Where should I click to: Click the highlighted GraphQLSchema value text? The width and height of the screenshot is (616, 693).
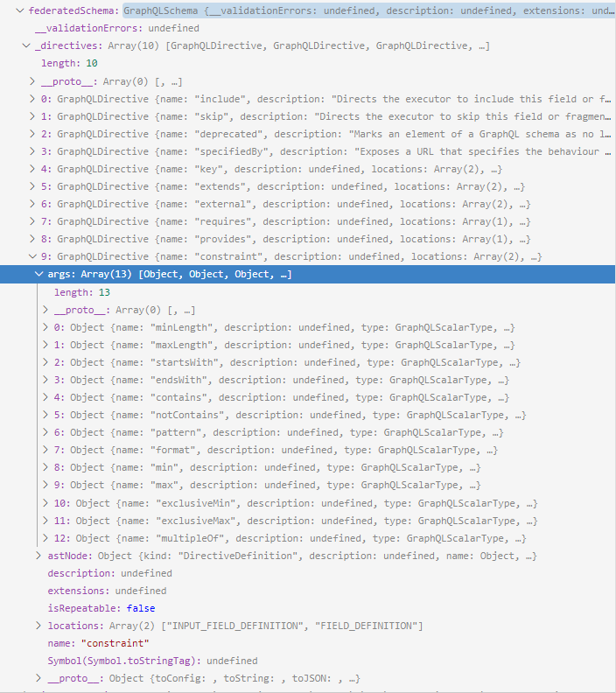coord(368,10)
